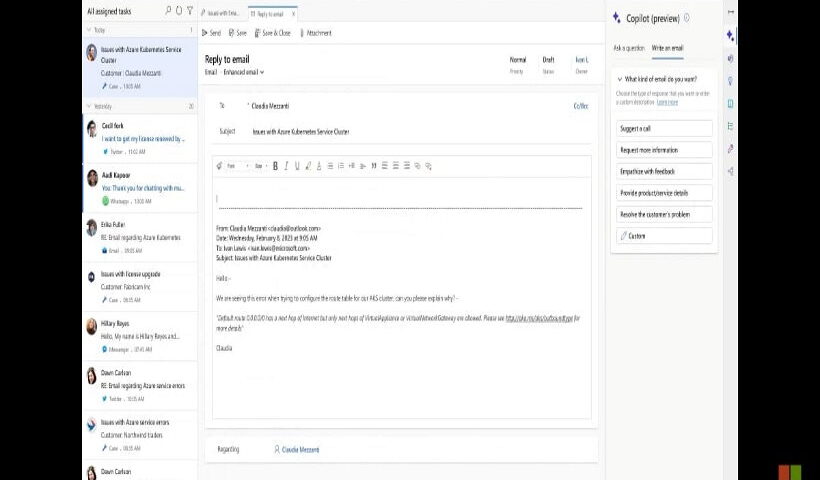Screen dimensions: 820x480
Task: Collapse the What kind of email section
Action: pos(620,79)
